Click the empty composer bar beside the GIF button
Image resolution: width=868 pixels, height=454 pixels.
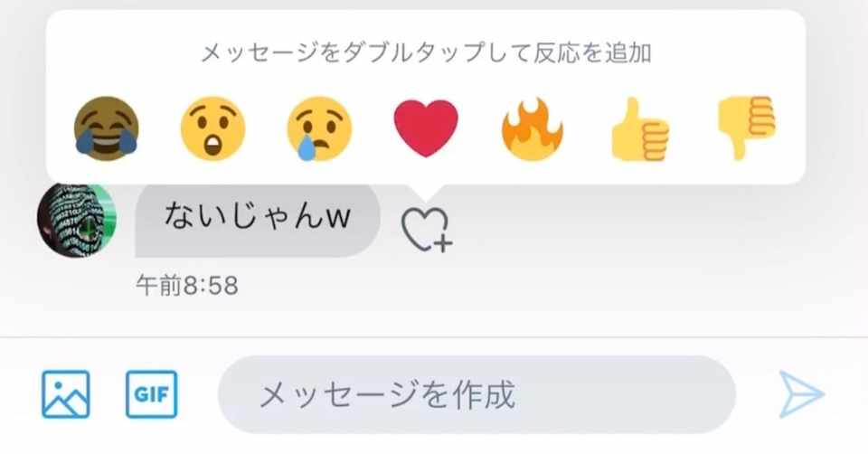(x=198, y=394)
